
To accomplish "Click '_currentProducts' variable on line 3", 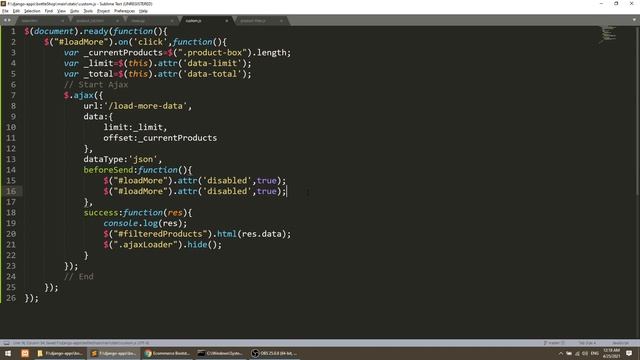I will [x=123, y=53].
